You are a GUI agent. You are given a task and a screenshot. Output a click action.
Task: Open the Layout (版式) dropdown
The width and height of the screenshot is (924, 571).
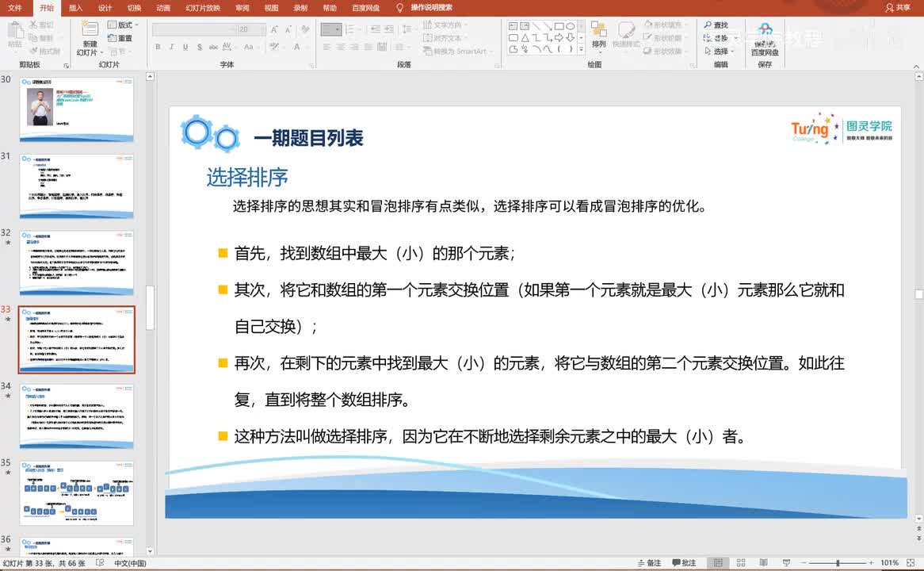click(x=123, y=25)
